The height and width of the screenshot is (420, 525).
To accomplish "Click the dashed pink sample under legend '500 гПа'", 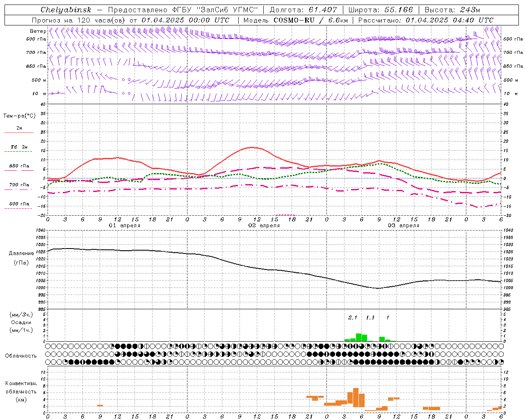I will [x=18, y=209].
